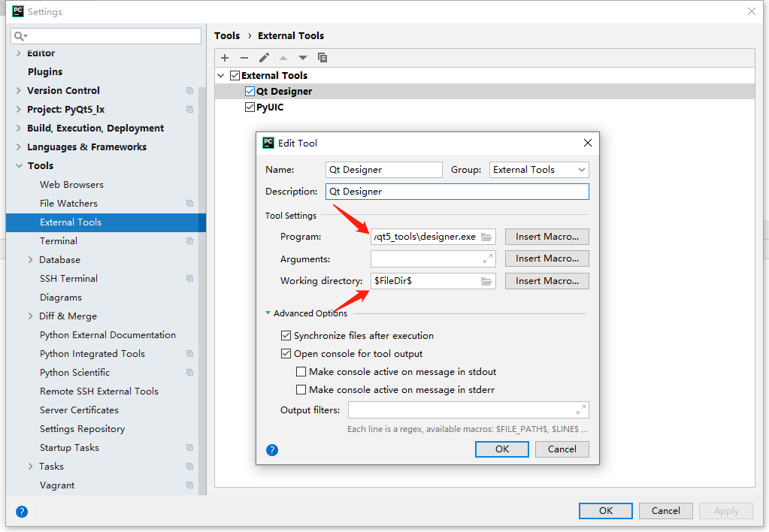769x532 pixels.
Task: Click project-level icon beside Project: PyQt5_lx
Action: click(189, 110)
